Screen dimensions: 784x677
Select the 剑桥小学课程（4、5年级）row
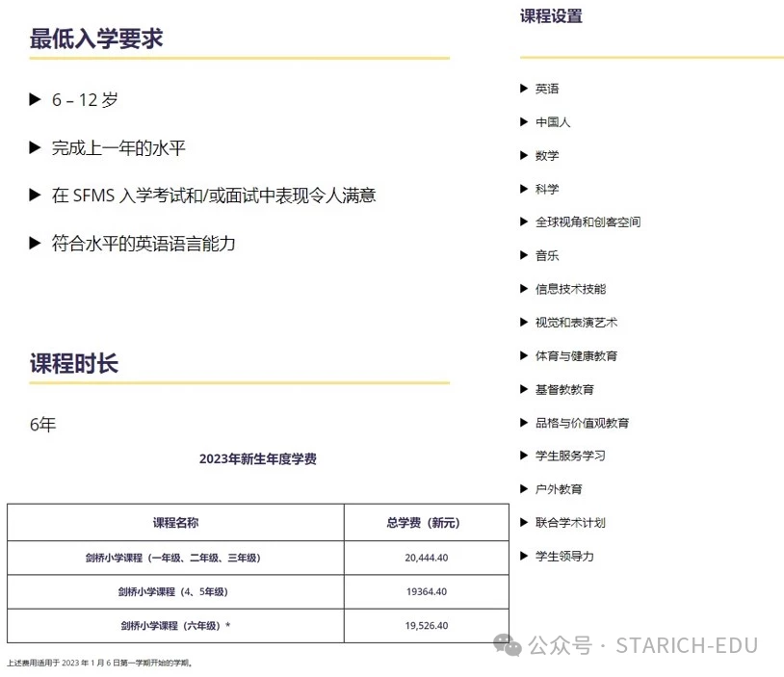point(258,591)
